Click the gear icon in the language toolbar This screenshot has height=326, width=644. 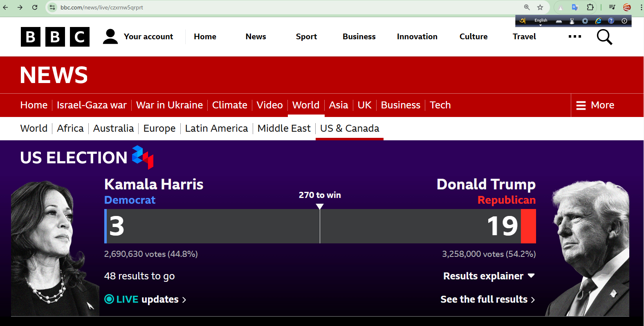585,21
